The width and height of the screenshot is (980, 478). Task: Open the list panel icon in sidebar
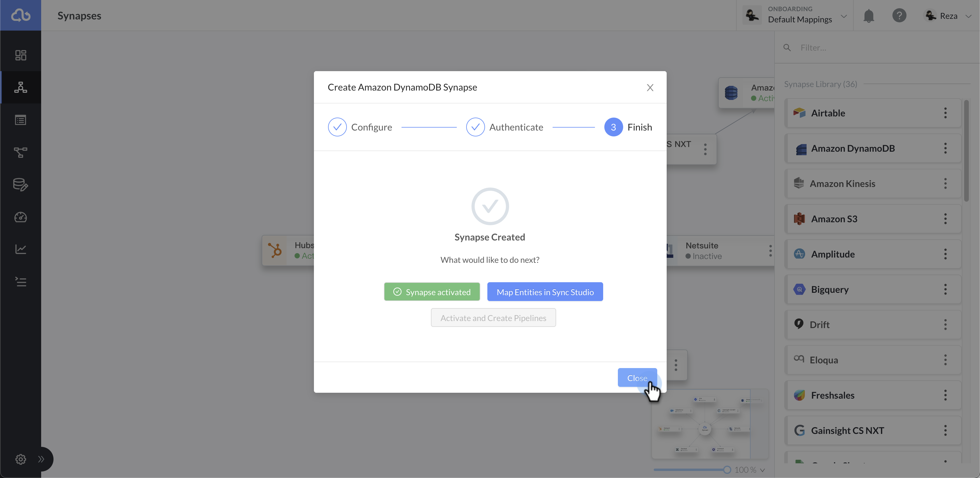21,120
